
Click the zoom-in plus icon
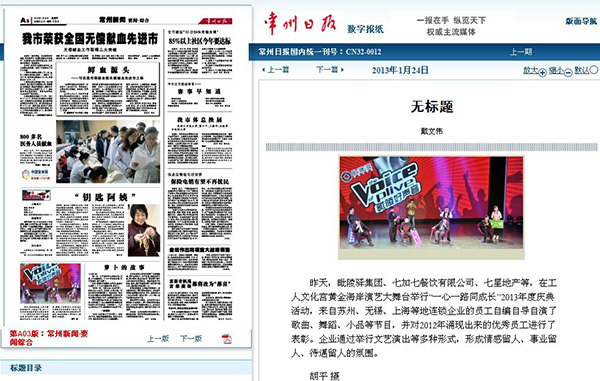point(542,72)
